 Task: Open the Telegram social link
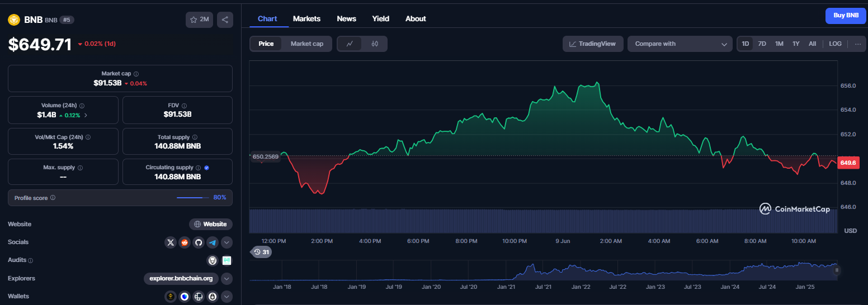point(212,242)
